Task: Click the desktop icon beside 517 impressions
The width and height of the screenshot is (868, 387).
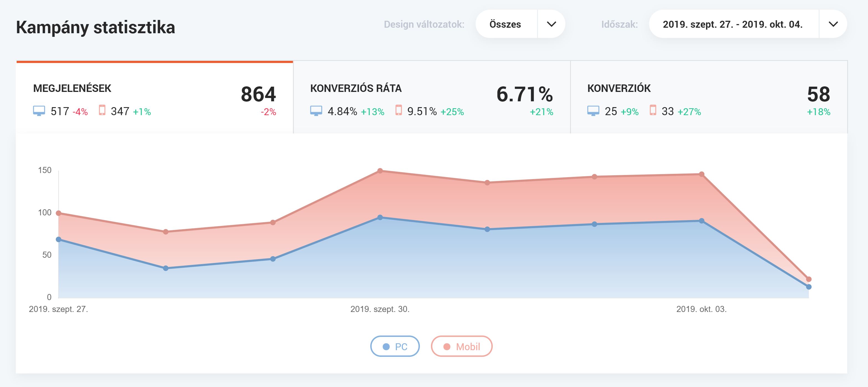Action: [39, 111]
